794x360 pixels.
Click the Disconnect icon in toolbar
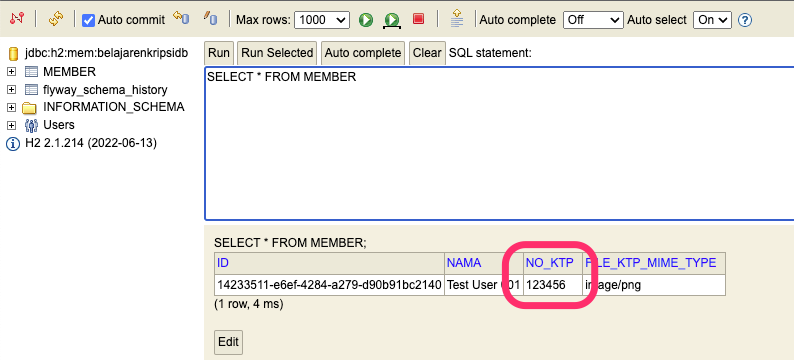click(17, 19)
